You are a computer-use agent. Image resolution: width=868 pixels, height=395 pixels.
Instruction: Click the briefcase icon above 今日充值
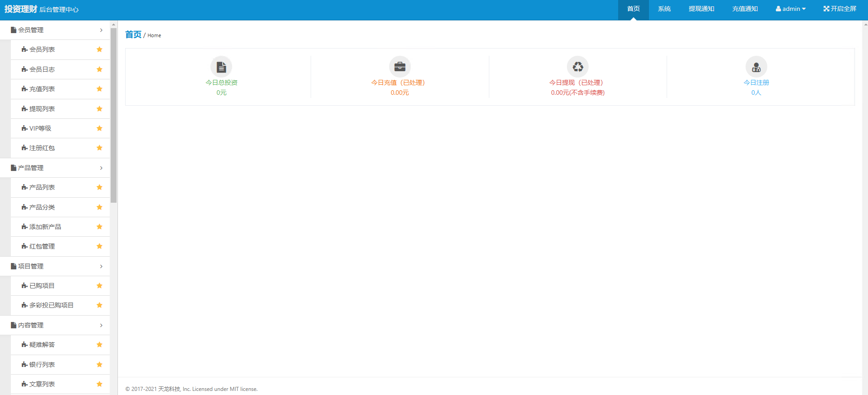(x=400, y=67)
